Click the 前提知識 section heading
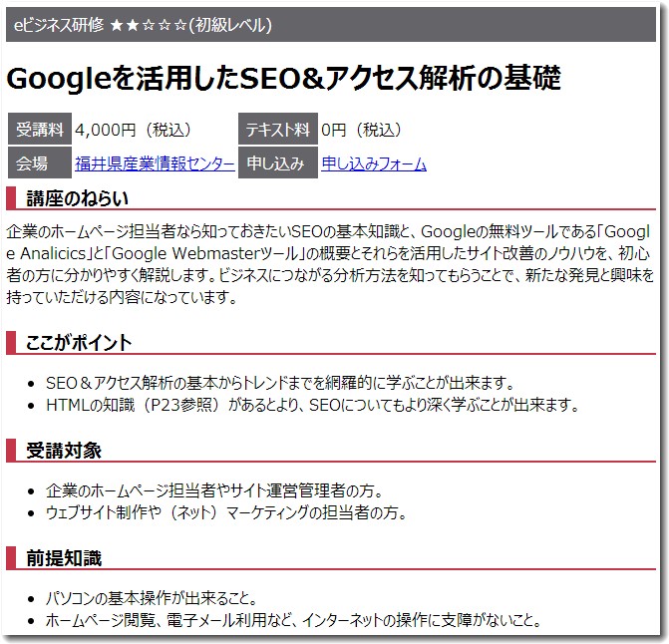 tap(64, 558)
